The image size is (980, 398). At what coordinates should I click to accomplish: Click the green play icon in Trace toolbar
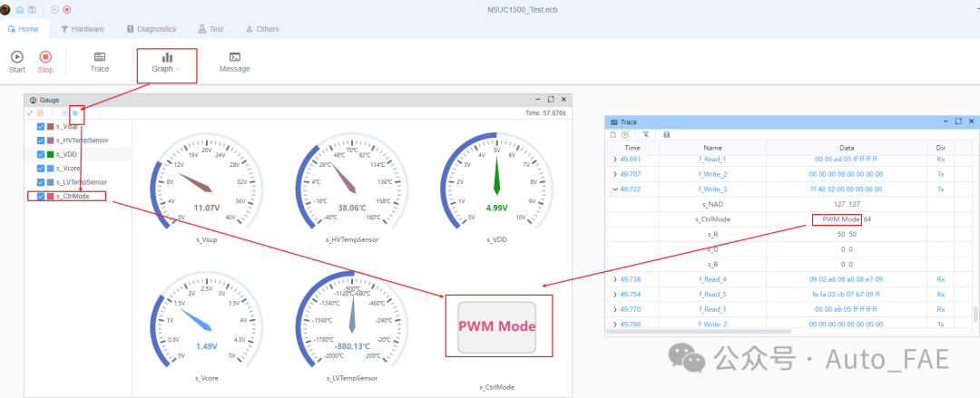coord(624,134)
